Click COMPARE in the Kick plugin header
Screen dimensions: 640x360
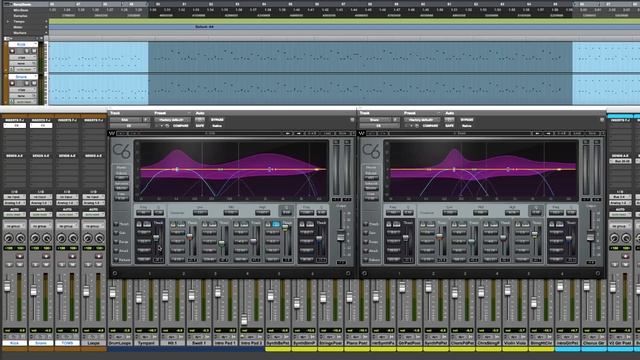pos(181,126)
